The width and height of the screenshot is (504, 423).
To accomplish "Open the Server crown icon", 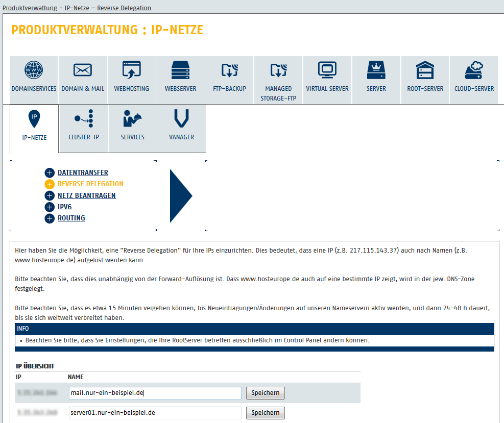I will click(x=376, y=70).
